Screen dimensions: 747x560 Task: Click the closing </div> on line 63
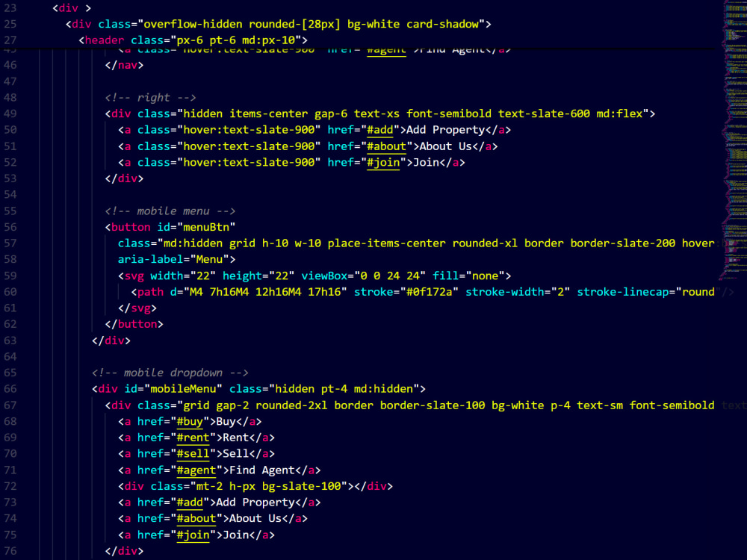(111, 340)
